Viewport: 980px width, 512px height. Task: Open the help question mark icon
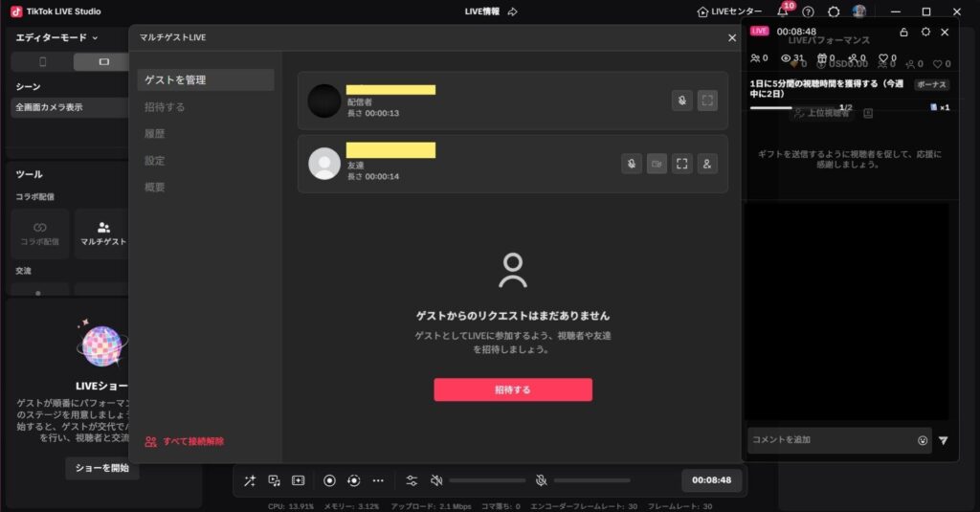[809, 11]
